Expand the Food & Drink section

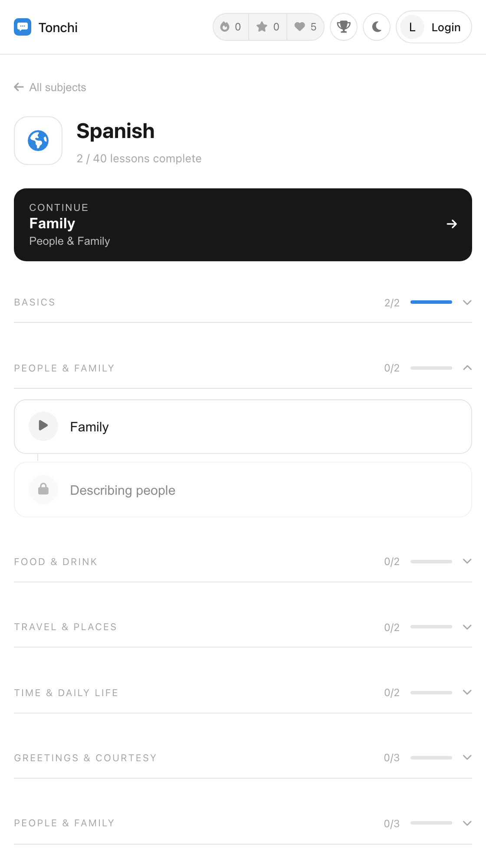click(x=243, y=562)
